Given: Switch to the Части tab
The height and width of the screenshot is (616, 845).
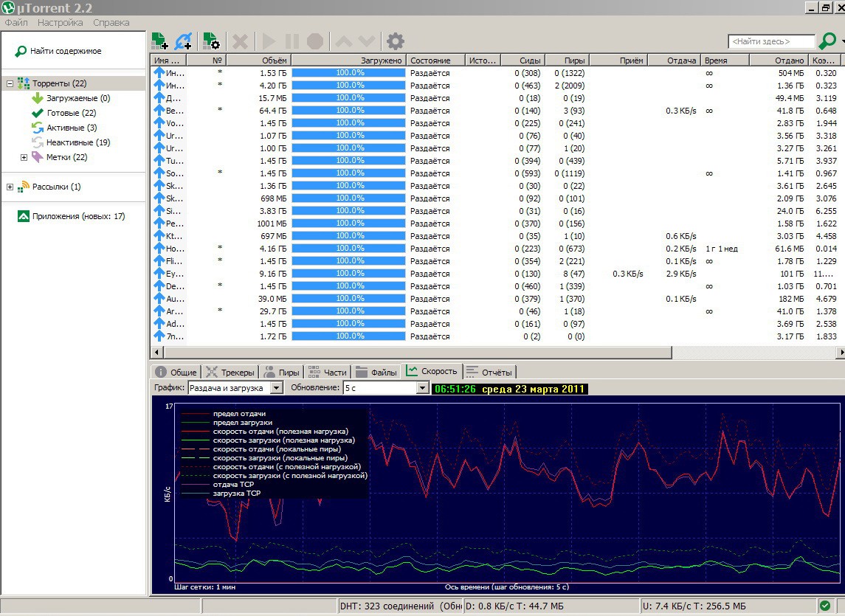Looking at the screenshot, I should (x=328, y=372).
